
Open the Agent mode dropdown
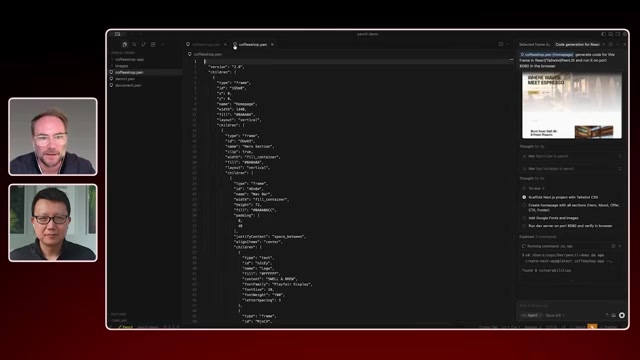pyautogui.click(x=531, y=315)
